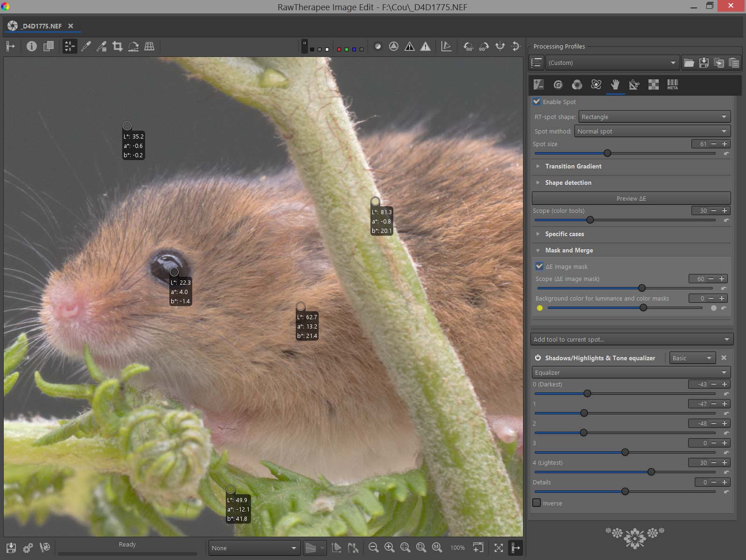Screen dimensions: 746x560
Task: Save the current processing profile
Action: pos(704,63)
